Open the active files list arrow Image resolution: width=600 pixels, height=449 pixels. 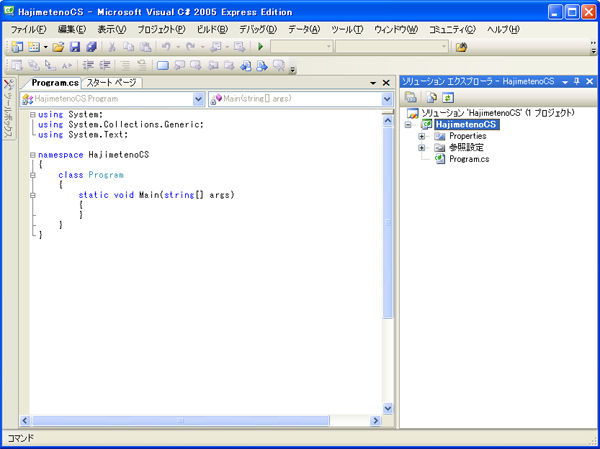373,83
